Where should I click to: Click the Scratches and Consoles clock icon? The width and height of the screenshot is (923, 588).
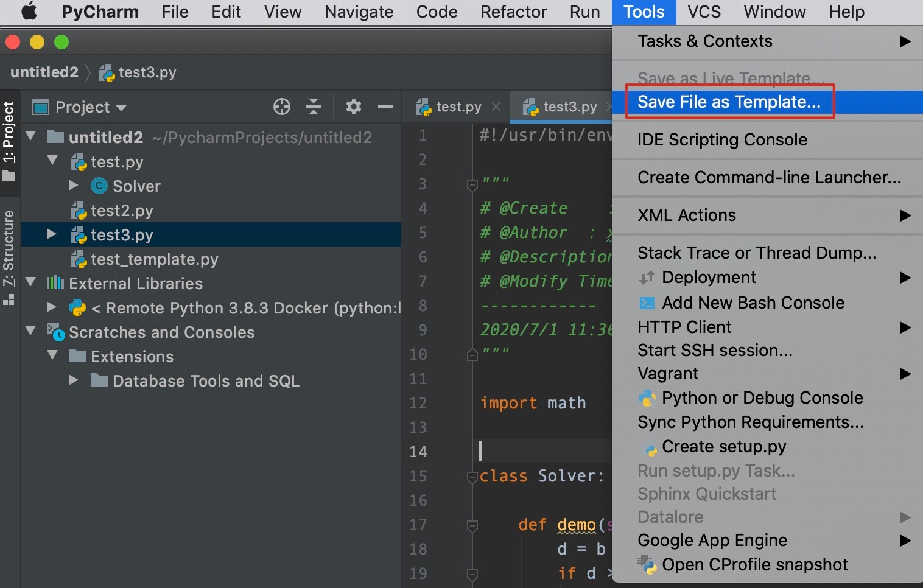[x=55, y=332]
